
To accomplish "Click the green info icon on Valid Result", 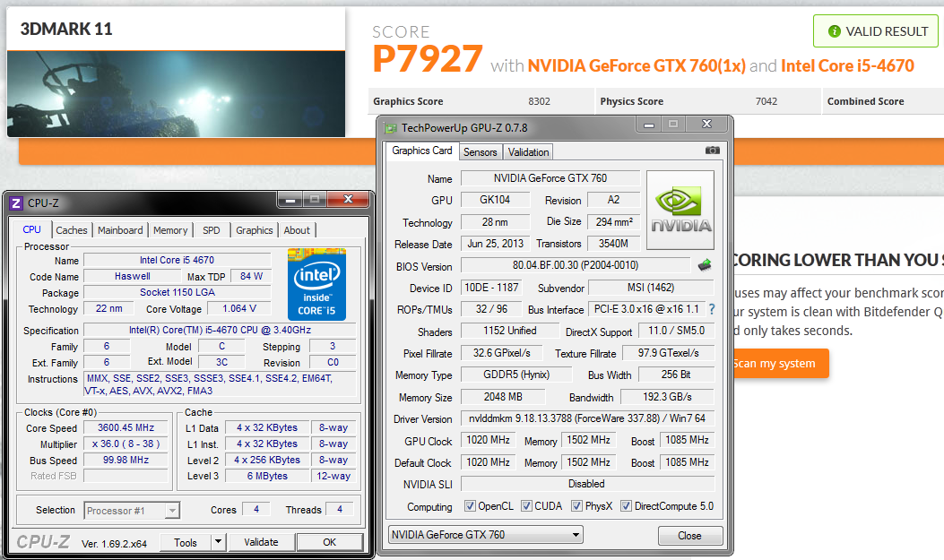I will tap(835, 31).
